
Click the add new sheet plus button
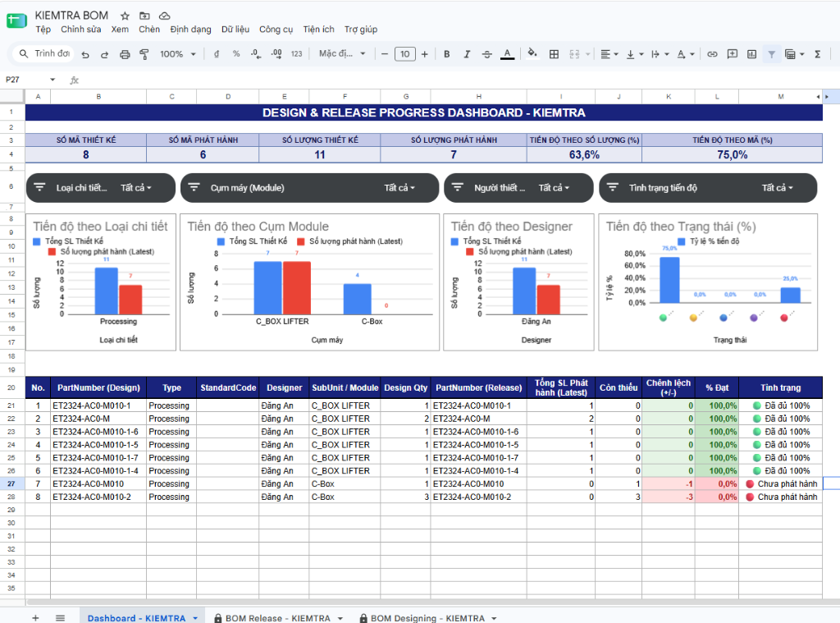(35, 618)
